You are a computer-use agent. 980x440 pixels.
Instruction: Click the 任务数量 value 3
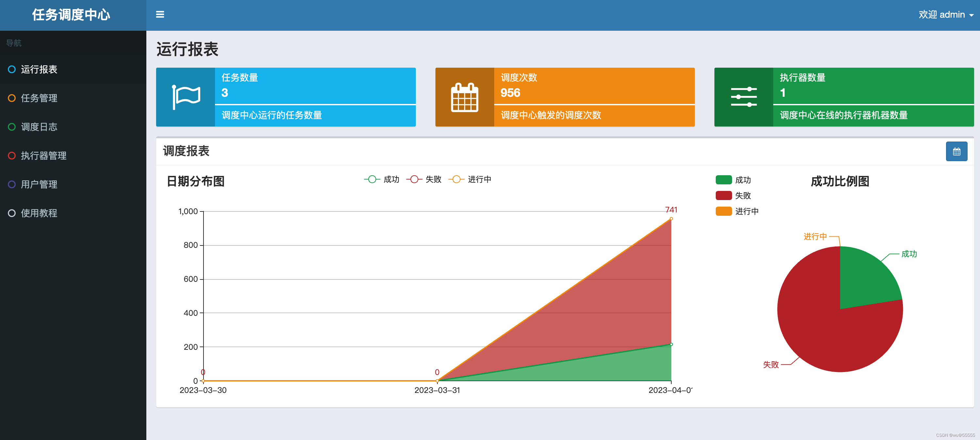[x=225, y=93]
